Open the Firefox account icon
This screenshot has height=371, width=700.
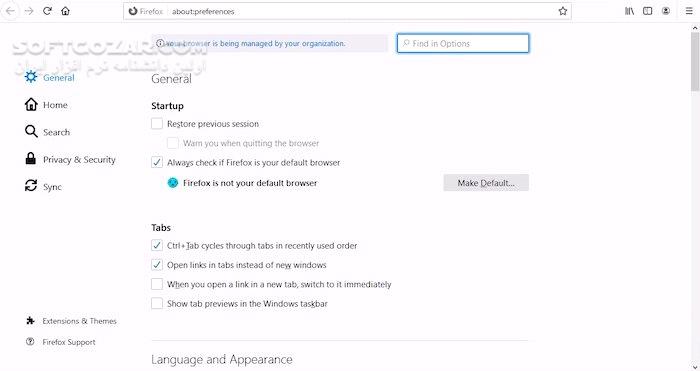point(666,11)
